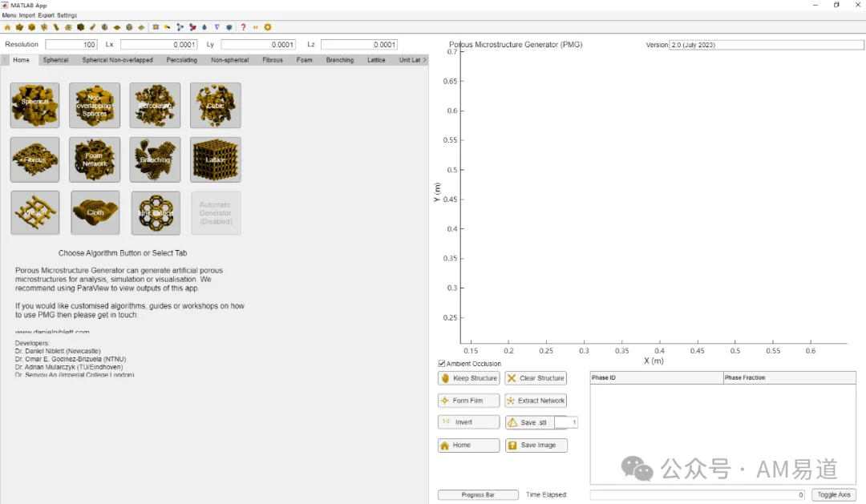Click the red network nodes toolbar icon
Image resolution: width=866 pixels, height=504 pixels.
click(x=192, y=27)
